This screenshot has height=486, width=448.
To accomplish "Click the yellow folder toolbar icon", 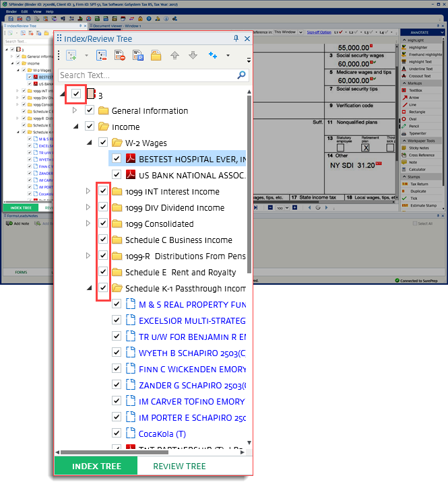I will point(156,56).
